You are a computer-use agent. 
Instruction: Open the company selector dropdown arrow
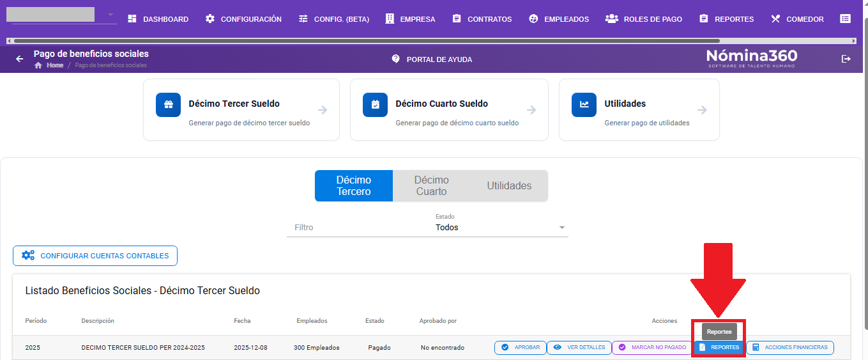coord(110,15)
